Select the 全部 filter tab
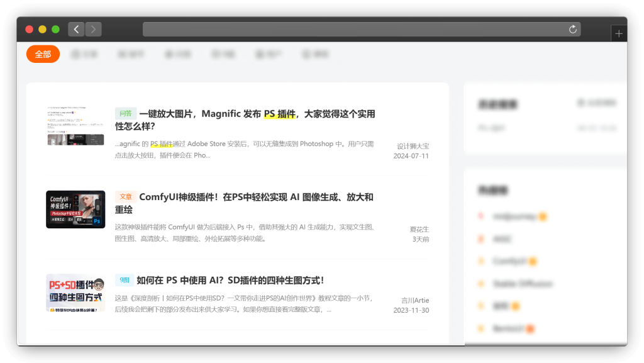 pos(42,54)
